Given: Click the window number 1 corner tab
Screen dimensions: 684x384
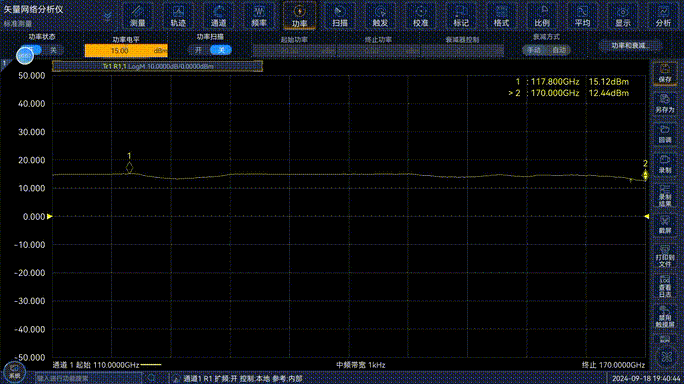Looking at the screenshot, I should [x=4, y=64].
